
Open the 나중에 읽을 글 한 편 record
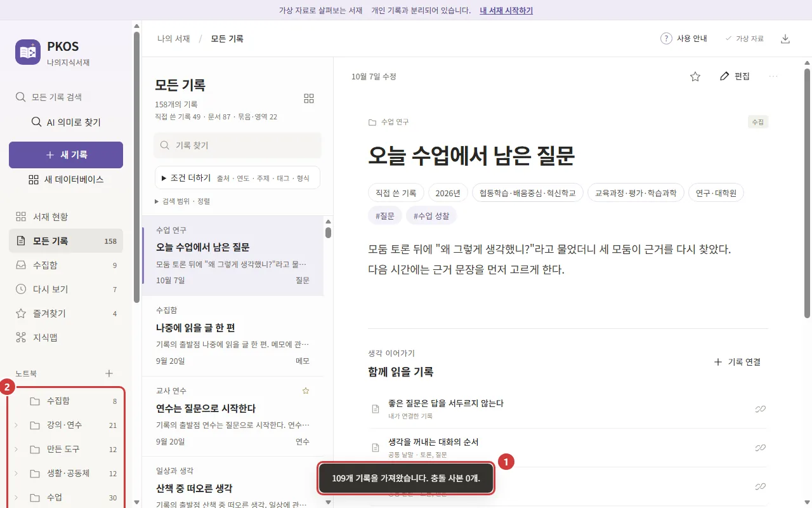click(x=233, y=336)
